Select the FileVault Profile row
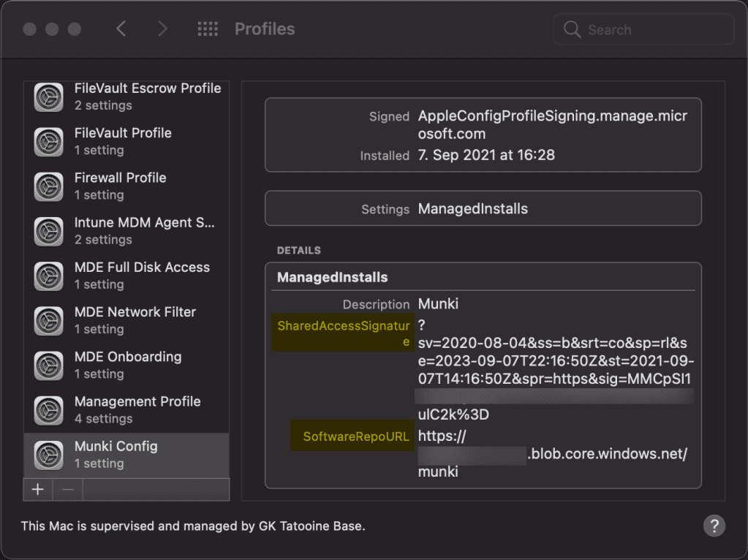The image size is (748, 560). [x=126, y=142]
